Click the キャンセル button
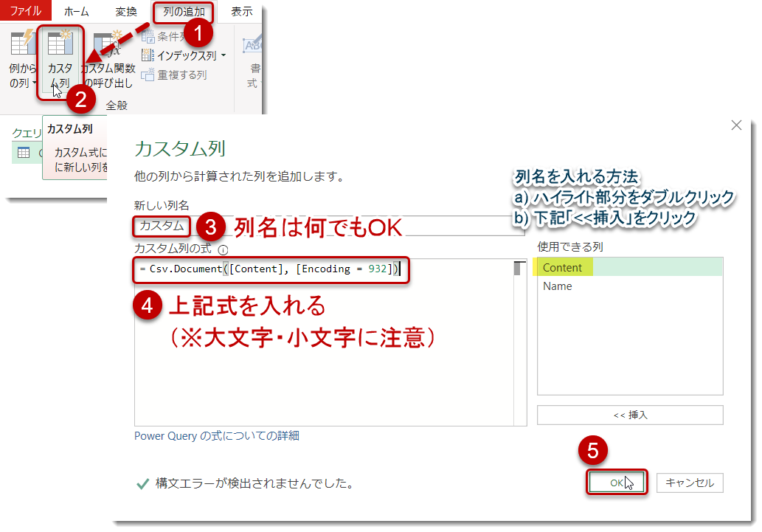Viewport: 762px width, 532px height. (690, 483)
